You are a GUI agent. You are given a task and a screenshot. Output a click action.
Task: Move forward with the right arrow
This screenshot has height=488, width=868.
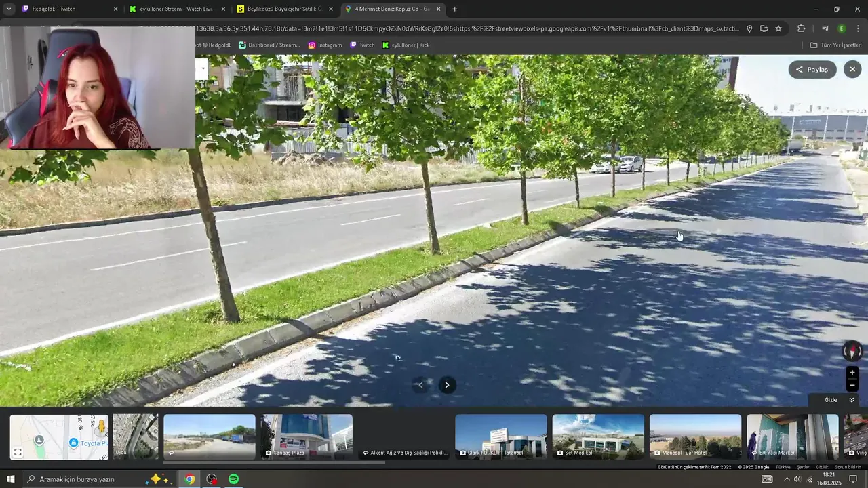click(x=446, y=385)
